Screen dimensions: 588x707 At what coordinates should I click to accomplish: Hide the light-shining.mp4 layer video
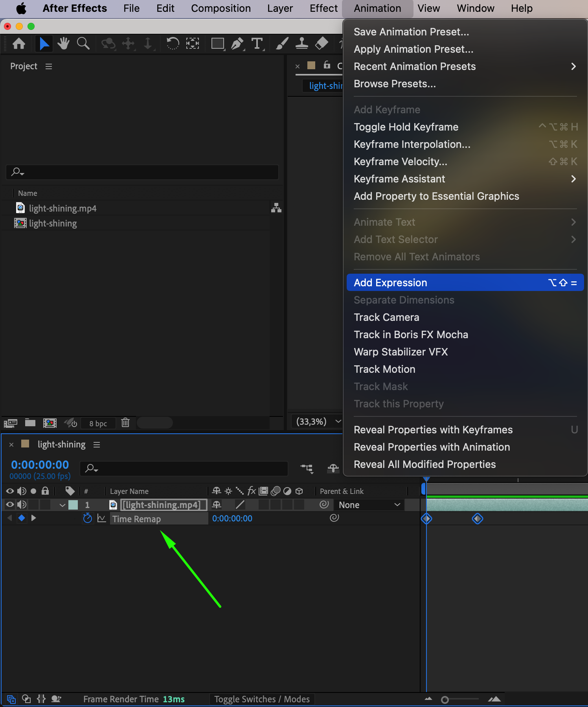coord(10,504)
